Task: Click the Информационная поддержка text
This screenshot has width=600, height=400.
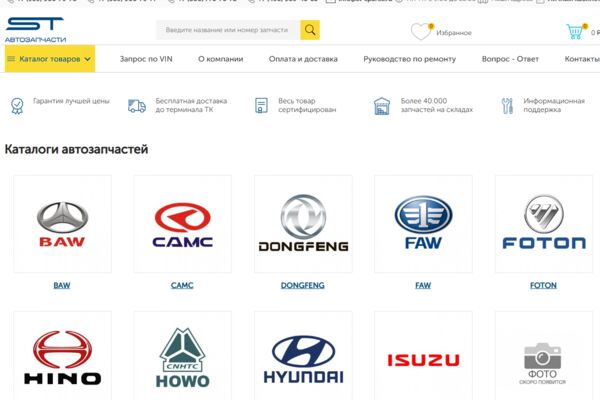Action: [x=554, y=105]
